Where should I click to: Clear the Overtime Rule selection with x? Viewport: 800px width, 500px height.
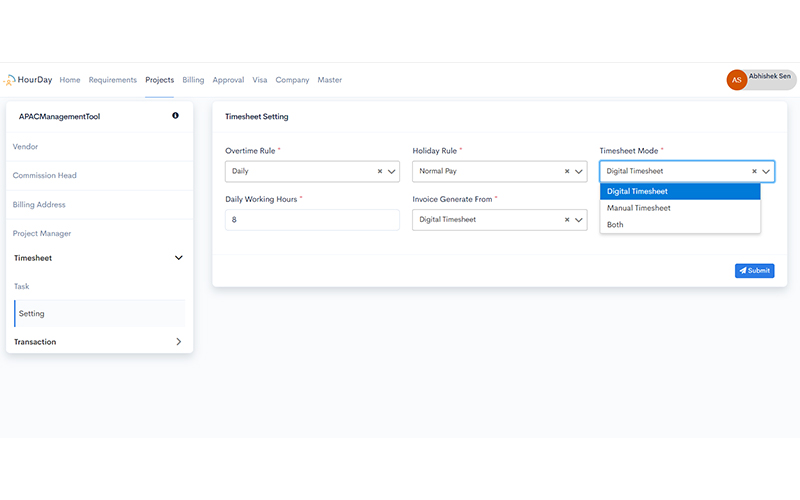[379, 171]
